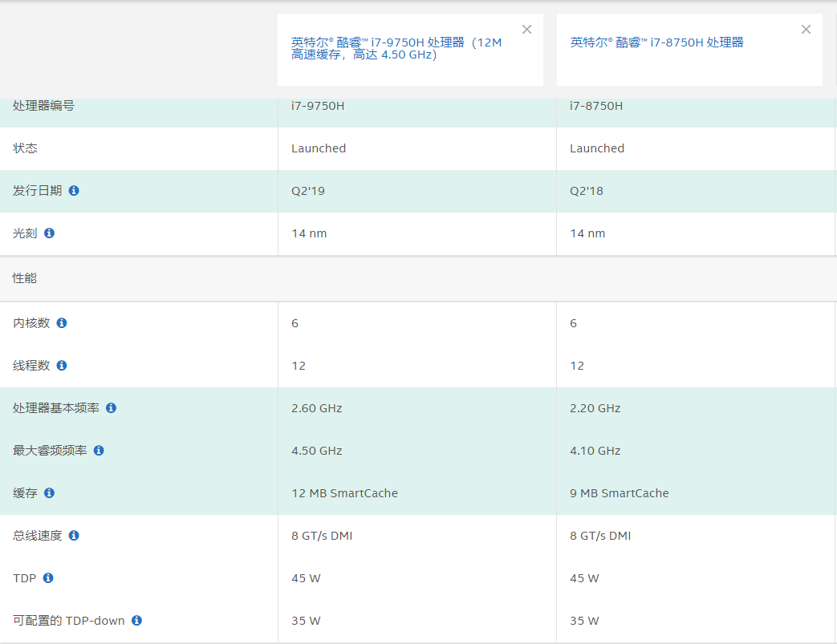Click the 4.10 GHz turbo frequency value
837x644 pixels.
click(x=595, y=451)
